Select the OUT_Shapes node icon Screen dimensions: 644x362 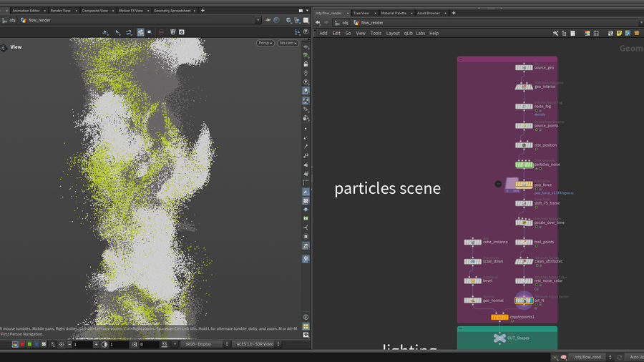(499, 338)
